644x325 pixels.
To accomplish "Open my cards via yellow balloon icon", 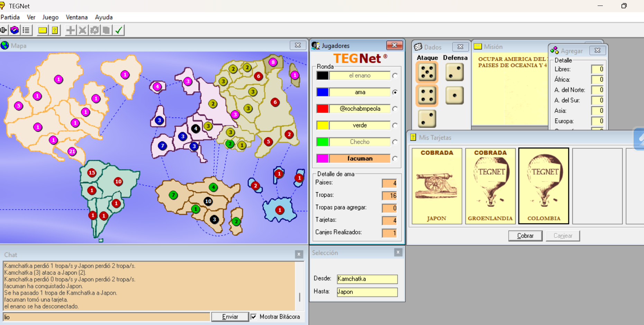I will click(55, 30).
